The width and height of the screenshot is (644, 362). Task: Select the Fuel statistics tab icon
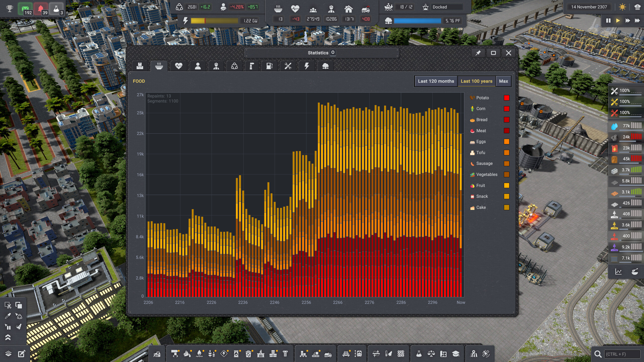pos(269,66)
